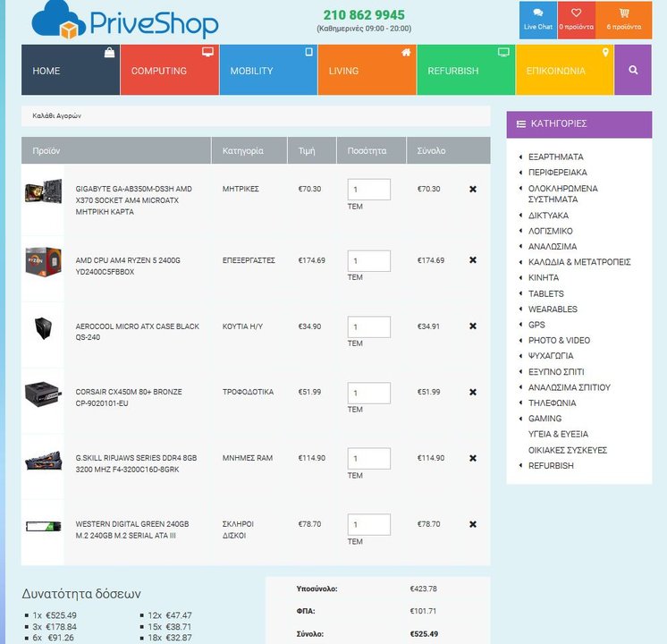Remove the Western Digital Green SSD from cart
This screenshot has height=644, width=667.
[x=473, y=524]
